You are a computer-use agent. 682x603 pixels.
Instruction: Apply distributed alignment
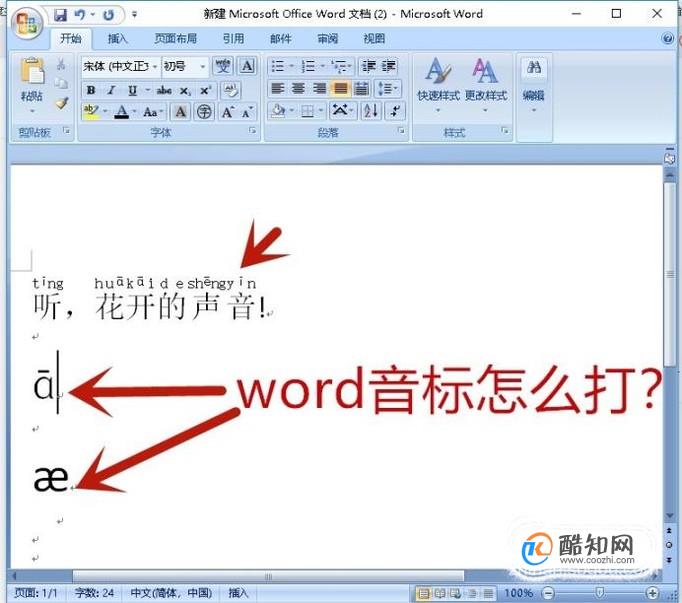click(361, 89)
